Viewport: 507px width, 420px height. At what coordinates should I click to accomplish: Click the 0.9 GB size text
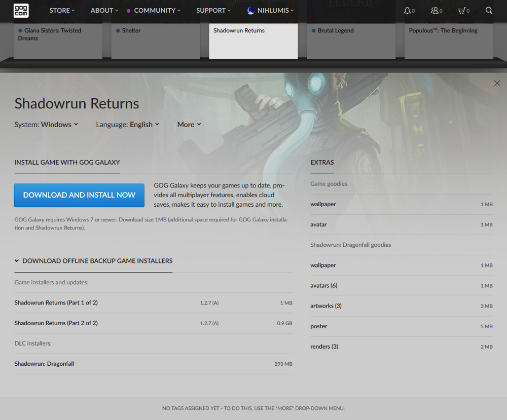[x=284, y=323]
